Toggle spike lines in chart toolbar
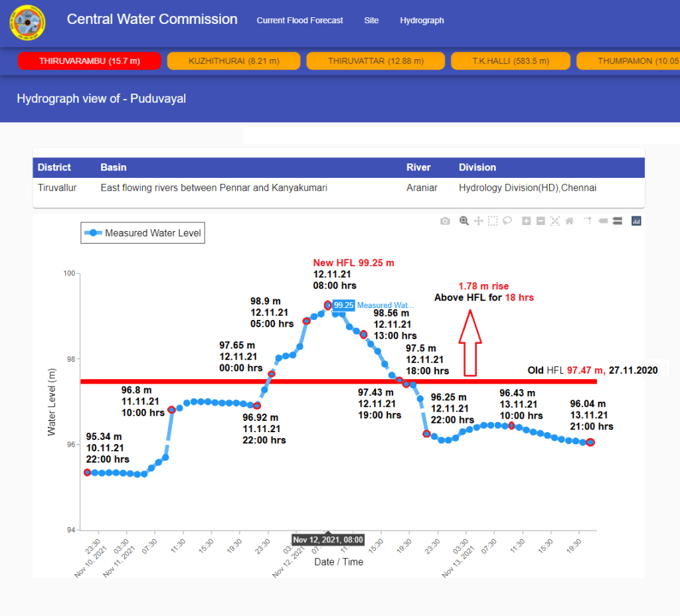This screenshot has width=680, height=616. 588,221
